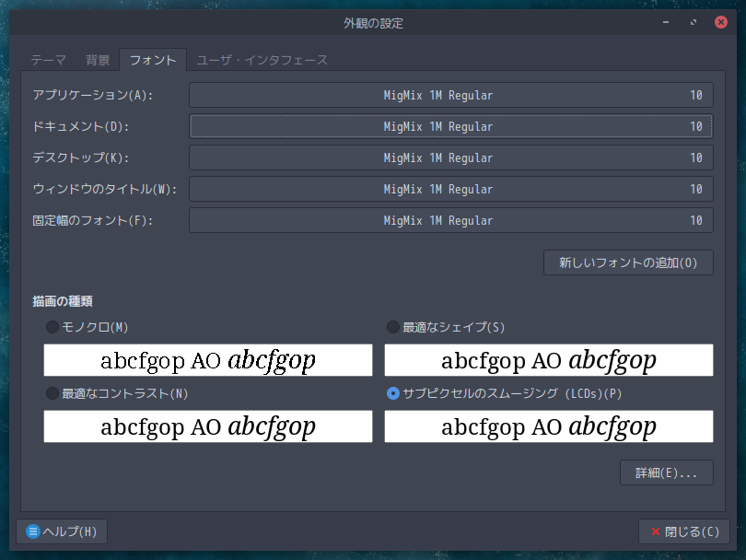
Task: Open the 背景 tab
Action: coord(98,60)
